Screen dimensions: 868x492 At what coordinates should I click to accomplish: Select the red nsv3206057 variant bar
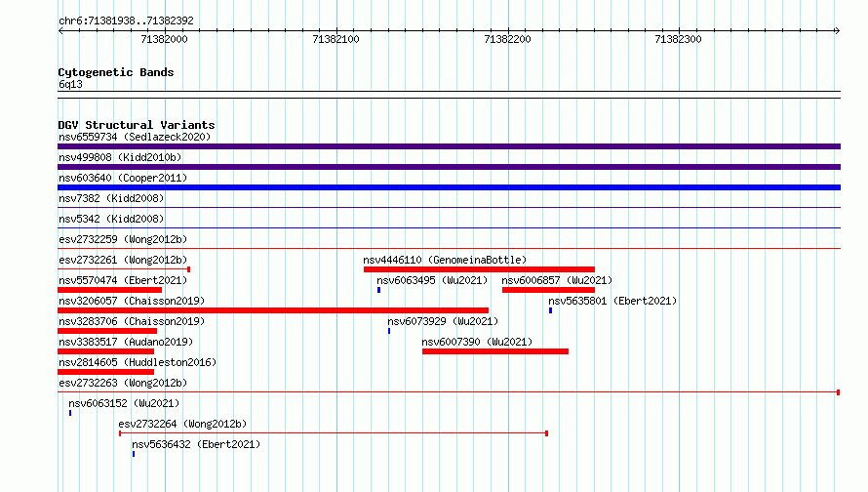(273, 310)
